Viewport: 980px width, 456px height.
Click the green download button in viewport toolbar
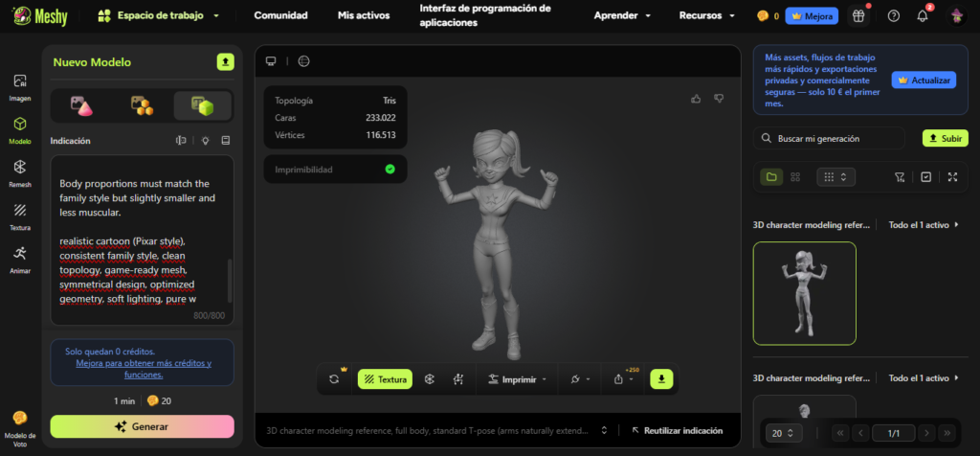[x=662, y=379]
